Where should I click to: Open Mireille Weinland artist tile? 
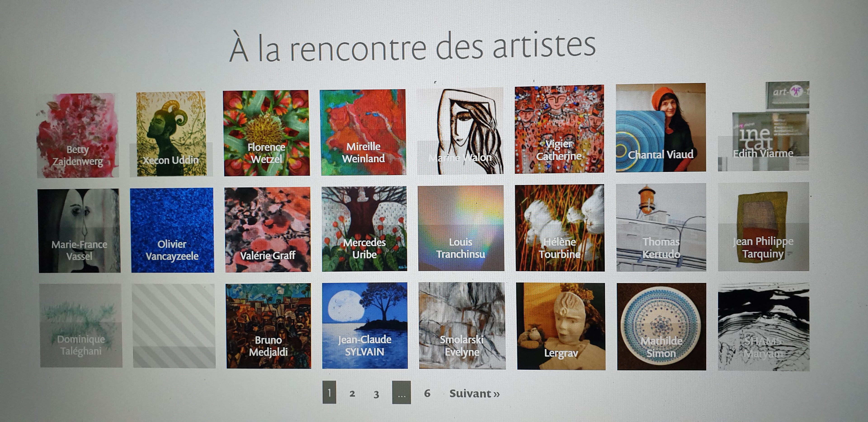pos(363,132)
